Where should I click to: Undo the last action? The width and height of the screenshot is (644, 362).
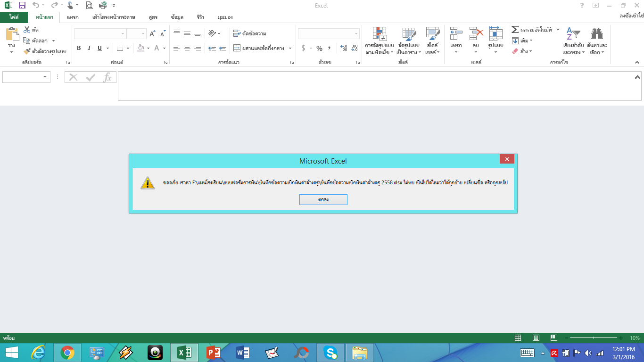[36, 6]
